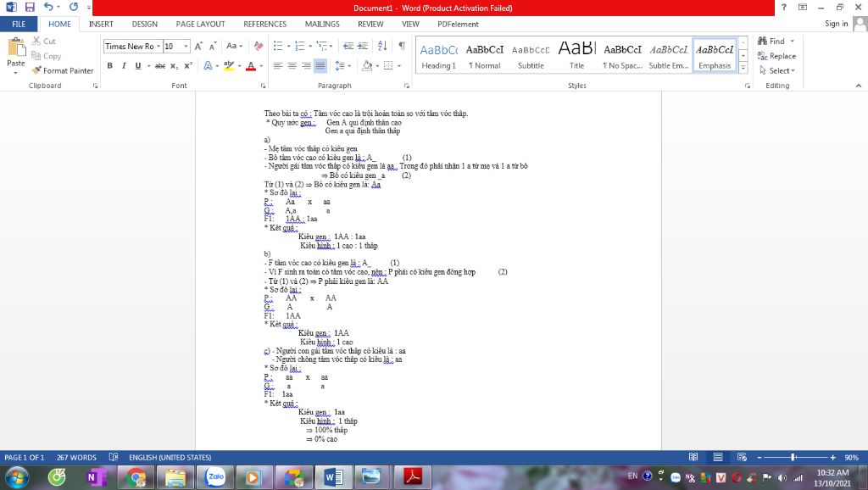Apply bullet list formatting
Screen dimensions: 868x490
pyautogui.click(x=278, y=46)
